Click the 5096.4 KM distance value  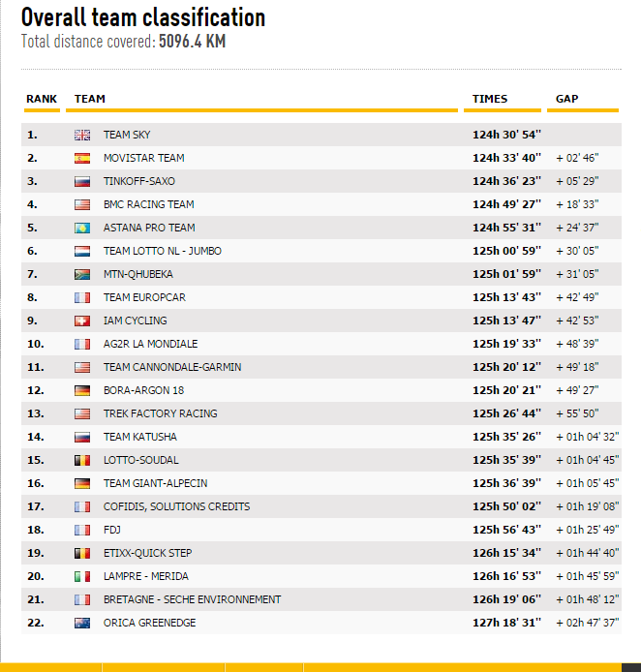point(192,42)
